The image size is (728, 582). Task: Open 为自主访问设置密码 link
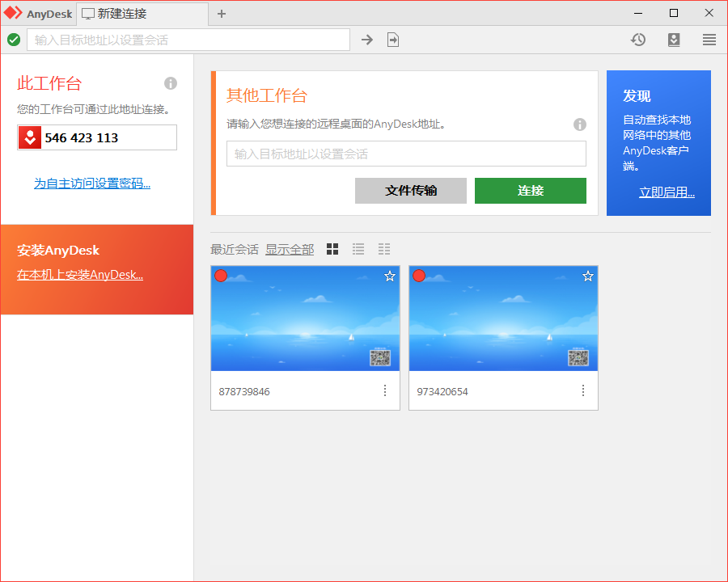92,183
